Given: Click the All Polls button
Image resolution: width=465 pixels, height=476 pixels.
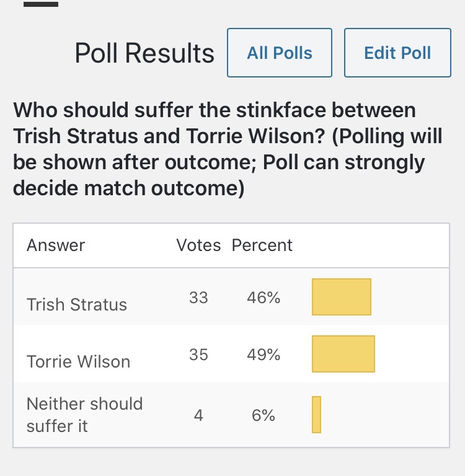Looking at the screenshot, I should pyautogui.click(x=280, y=53).
